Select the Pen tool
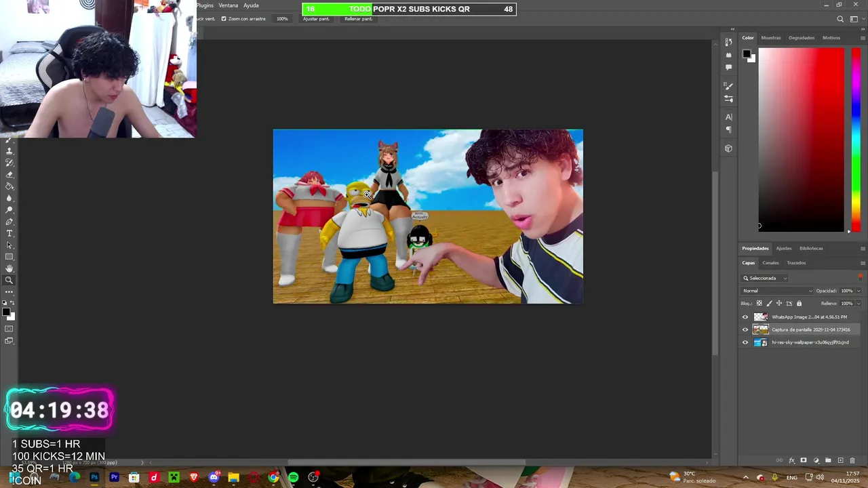Viewport: 868px width, 488px height. [x=9, y=222]
